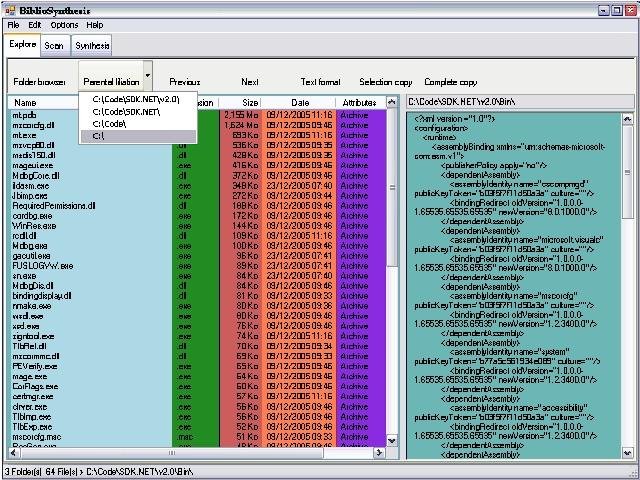
Task: Select file mage.exe
Action: tap(30, 376)
